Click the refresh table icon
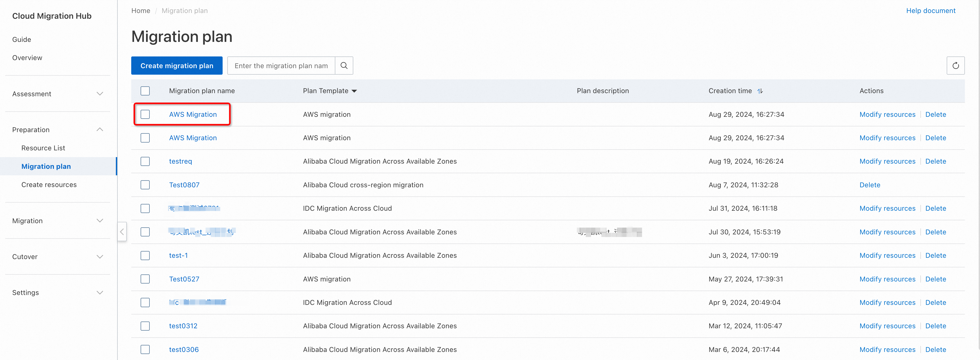Viewport: 980px width, 360px height. pyautogui.click(x=955, y=65)
